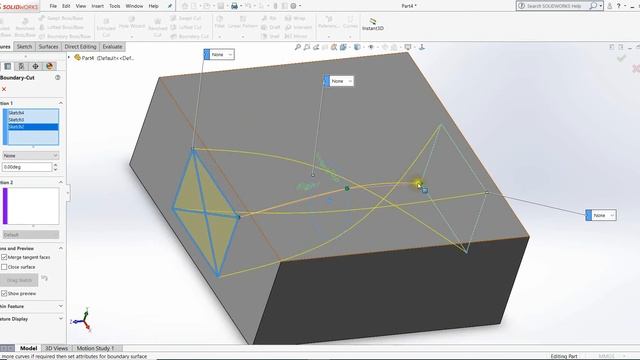
Task: Collapse the Direction 2 section
Action: click(61, 182)
